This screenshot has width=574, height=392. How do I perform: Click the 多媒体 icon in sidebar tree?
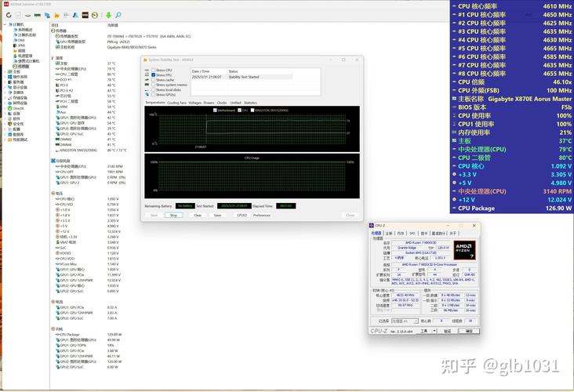click(10, 93)
